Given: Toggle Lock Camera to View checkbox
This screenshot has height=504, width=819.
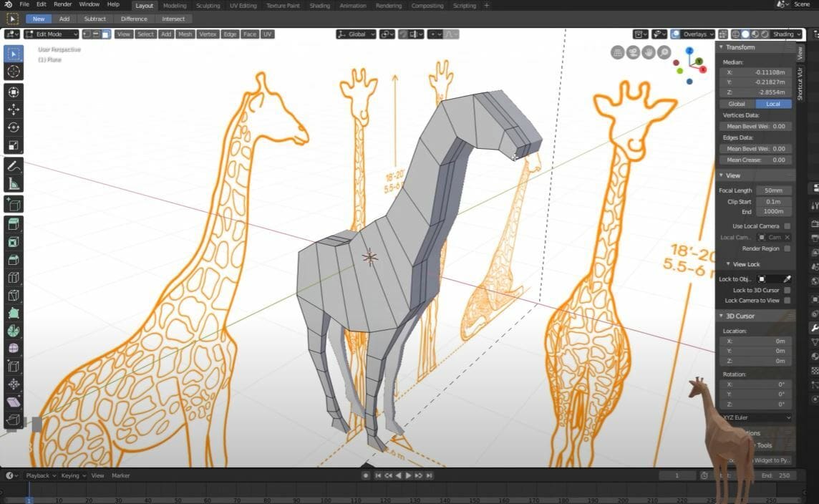Looking at the screenshot, I should pos(787,300).
